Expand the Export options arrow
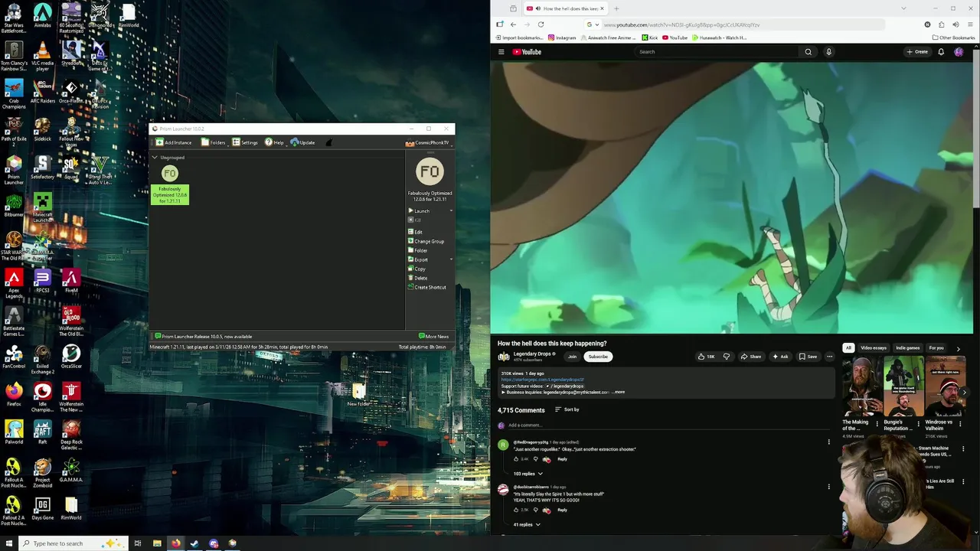 [x=451, y=259]
